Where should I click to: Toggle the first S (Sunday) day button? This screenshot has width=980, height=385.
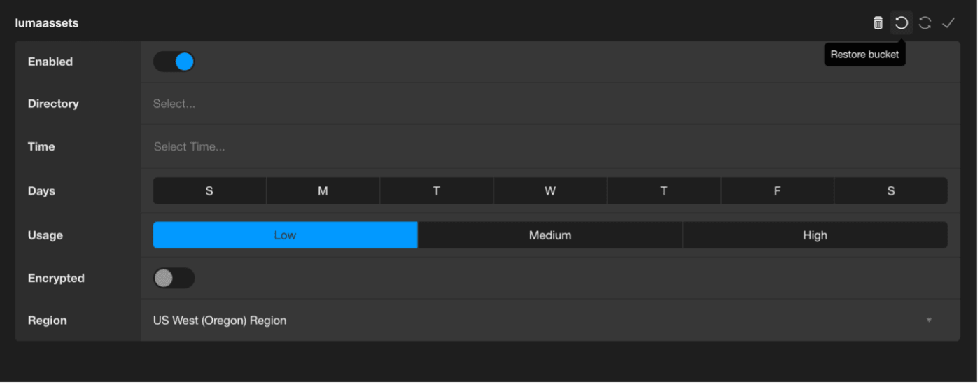209,190
